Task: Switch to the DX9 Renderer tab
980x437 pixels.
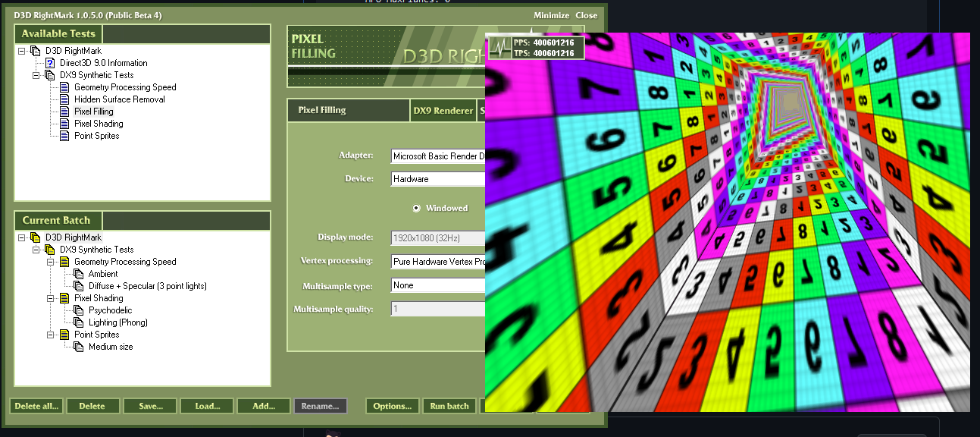Action: (443, 110)
